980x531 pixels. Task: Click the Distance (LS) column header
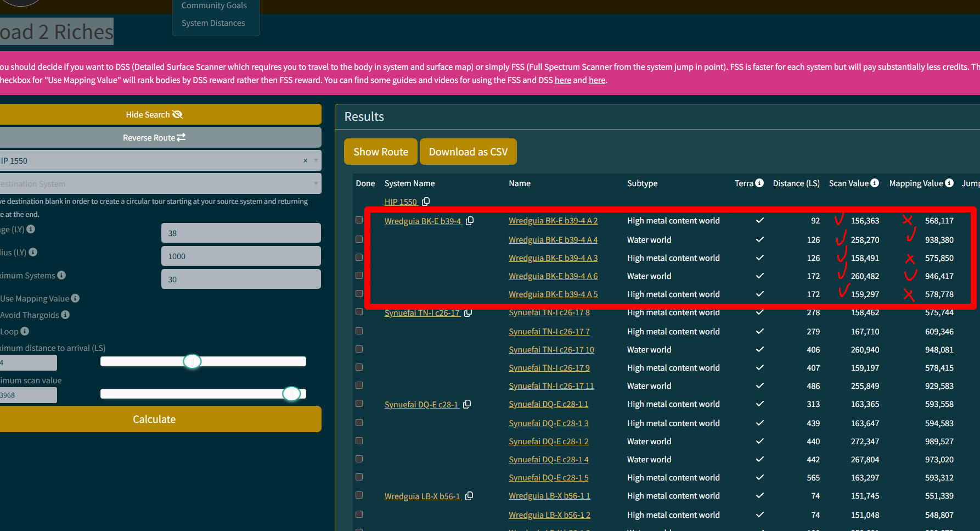pyautogui.click(x=796, y=183)
